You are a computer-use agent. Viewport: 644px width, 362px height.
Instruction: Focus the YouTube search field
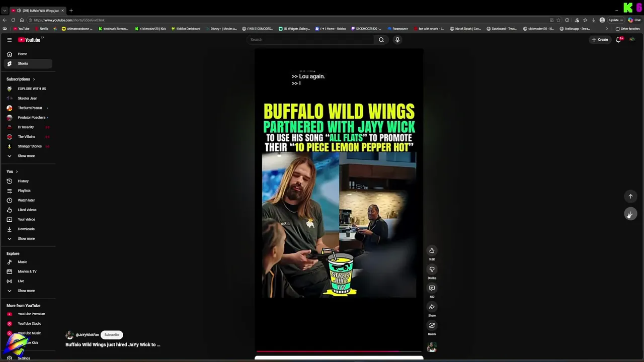[x=311, y=40]
